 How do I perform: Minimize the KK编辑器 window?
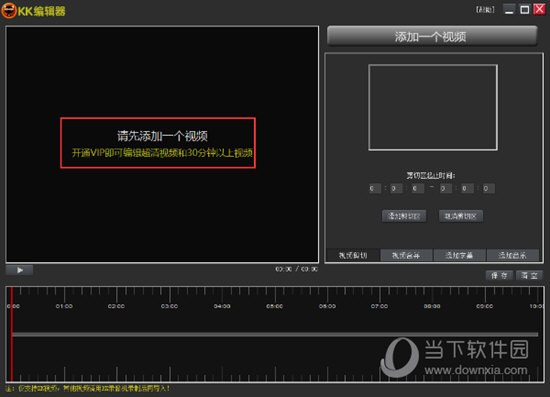509,9
